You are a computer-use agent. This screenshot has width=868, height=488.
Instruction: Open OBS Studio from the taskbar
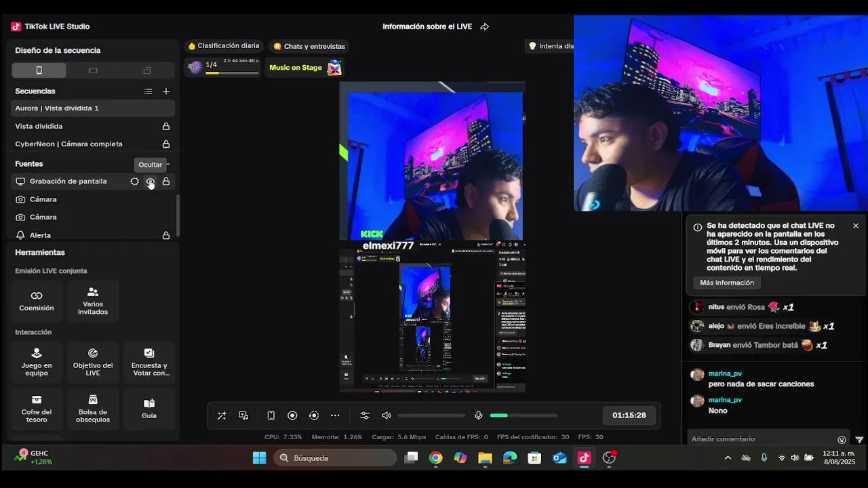tap(609, 458)
